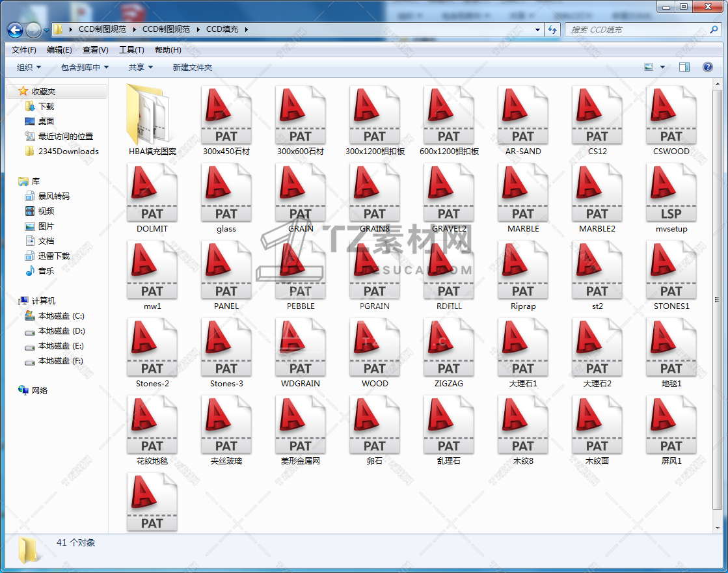
Task: Select the 300x600石材 PAT file
Action: [301, 120]
